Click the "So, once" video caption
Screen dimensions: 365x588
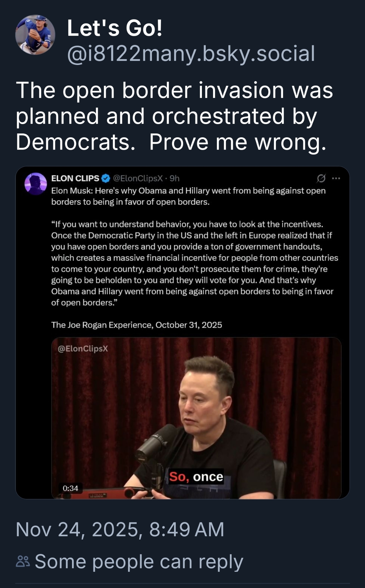(x=196, y=477)
